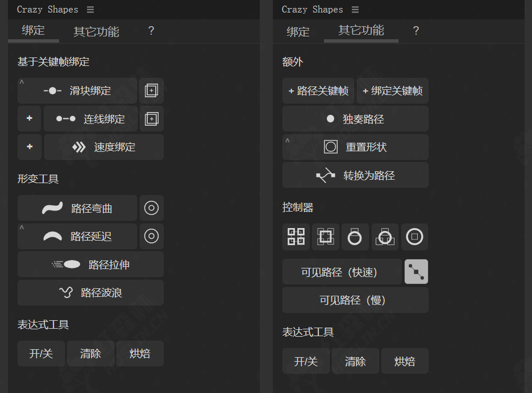Screen dimensions: 532x393
Task: Click bounding-box frame controller icon
Action: [325, 237]
